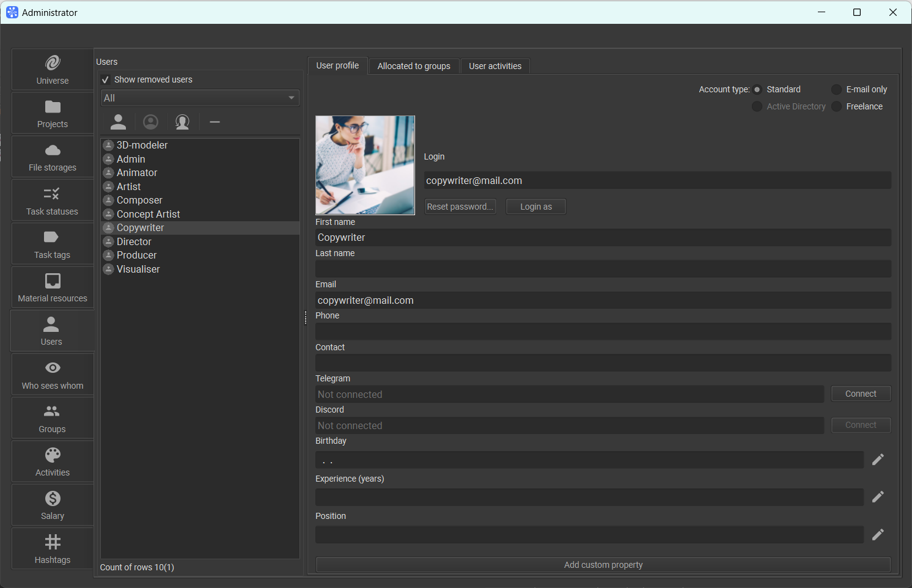Click the Position field

click(589, 535)
